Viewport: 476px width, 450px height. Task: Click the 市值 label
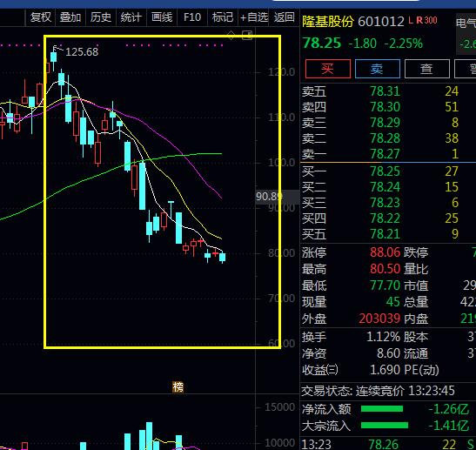416,285
